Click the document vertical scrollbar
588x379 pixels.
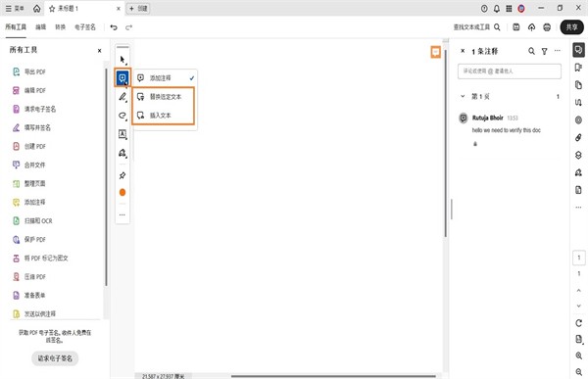click(x=446, y=144)
